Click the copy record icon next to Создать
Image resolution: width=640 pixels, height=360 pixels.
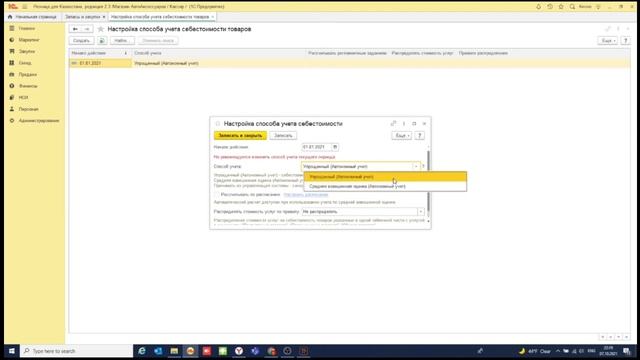[x=102, y=40]
